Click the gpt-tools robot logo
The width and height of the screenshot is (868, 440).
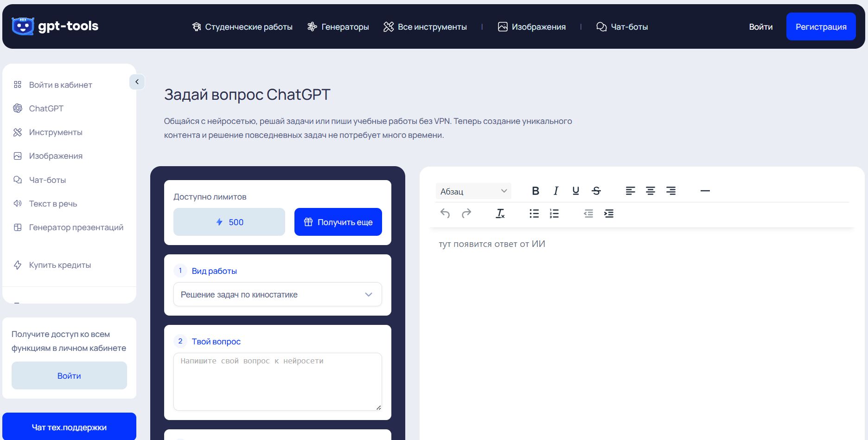(x=24, y=26)
